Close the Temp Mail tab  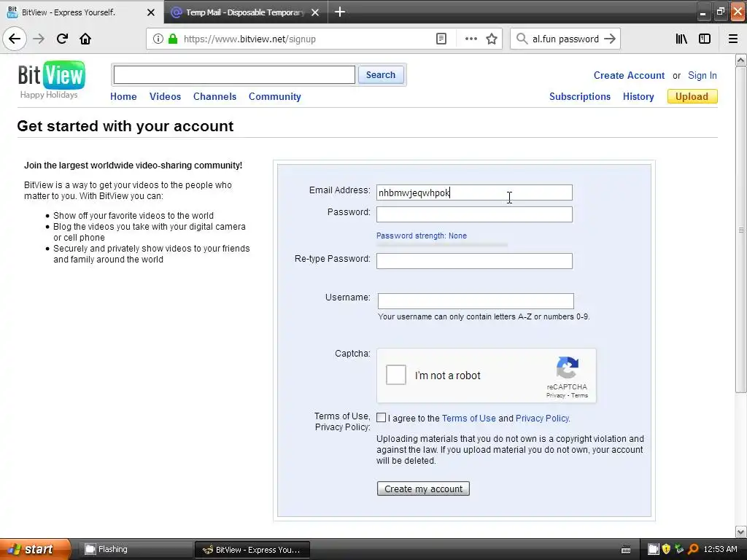coord(315,12)
